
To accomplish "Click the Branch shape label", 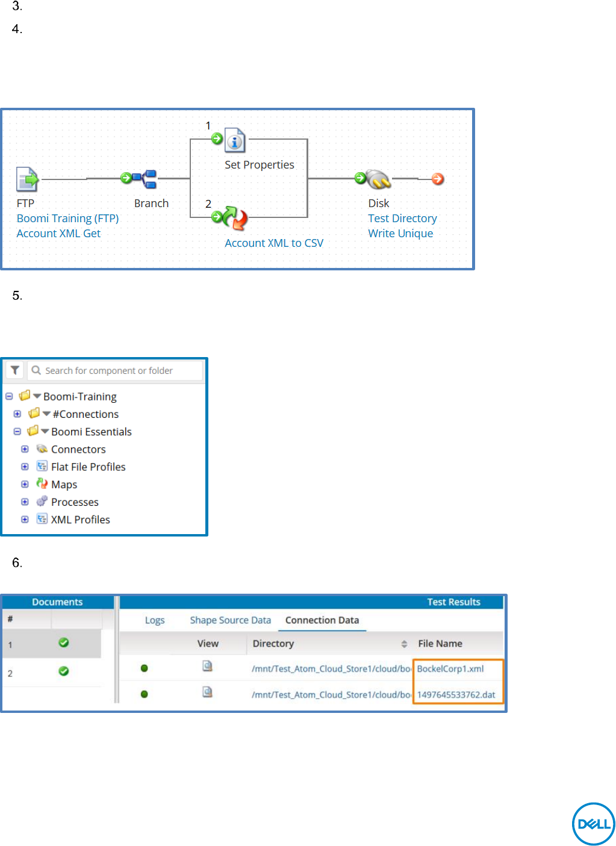I will 151,203.
